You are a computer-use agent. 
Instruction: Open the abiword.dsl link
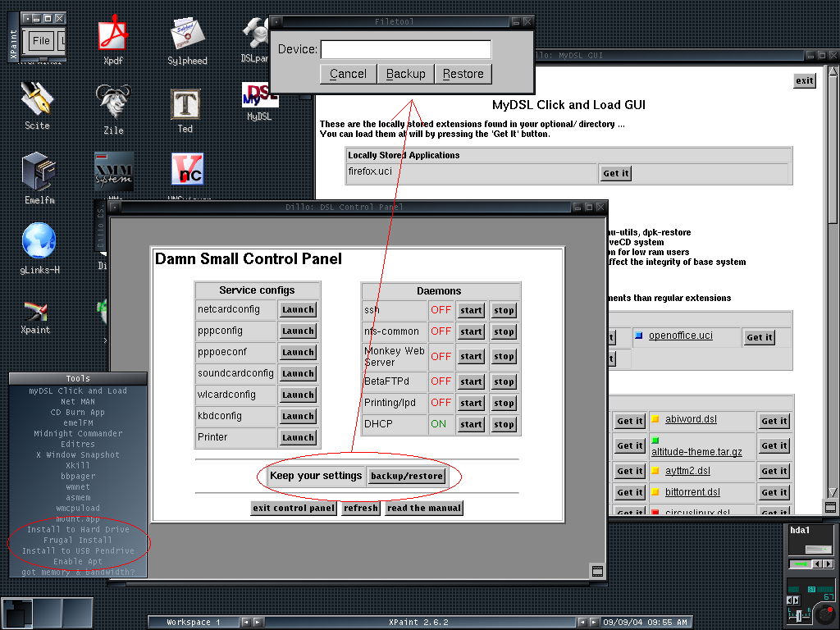pos(691,419)
